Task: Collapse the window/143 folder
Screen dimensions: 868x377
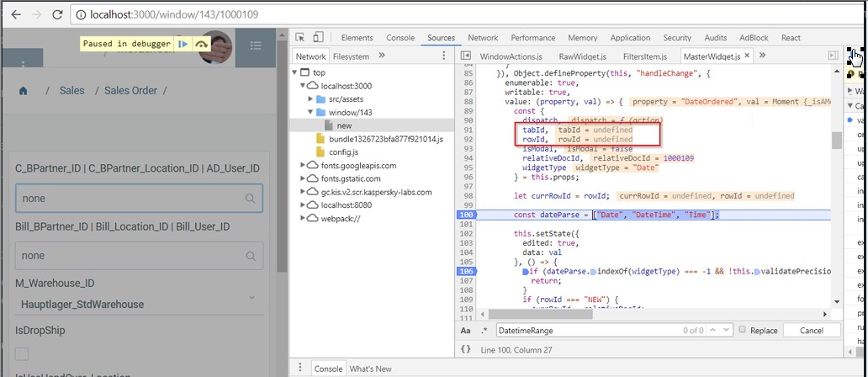Action: [x=311, y=113]
